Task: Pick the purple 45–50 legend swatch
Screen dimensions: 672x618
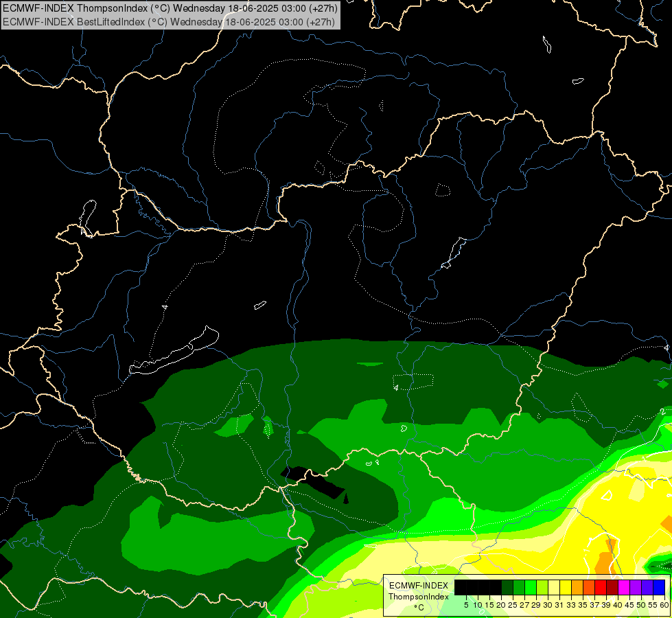Action: coord(635,588)
